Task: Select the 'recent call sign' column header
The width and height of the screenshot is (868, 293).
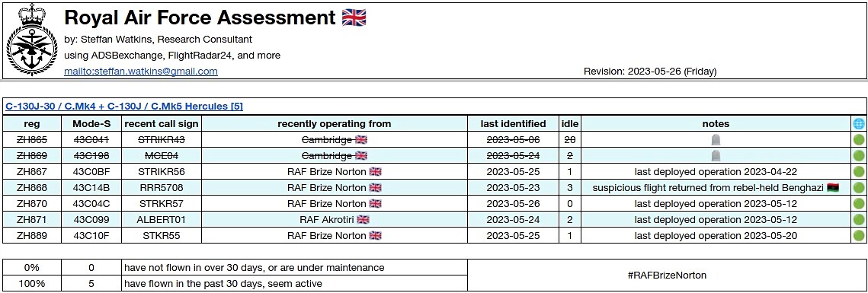Action: [161, 124]
